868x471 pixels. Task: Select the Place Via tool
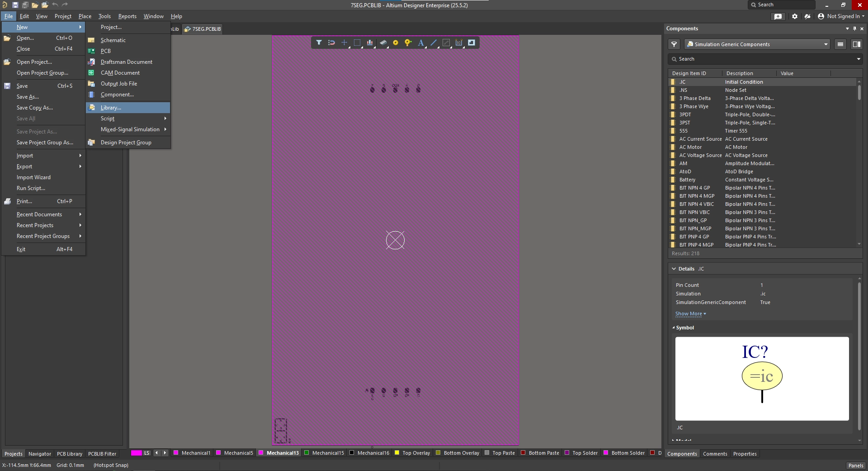click(x=408, y=43)
